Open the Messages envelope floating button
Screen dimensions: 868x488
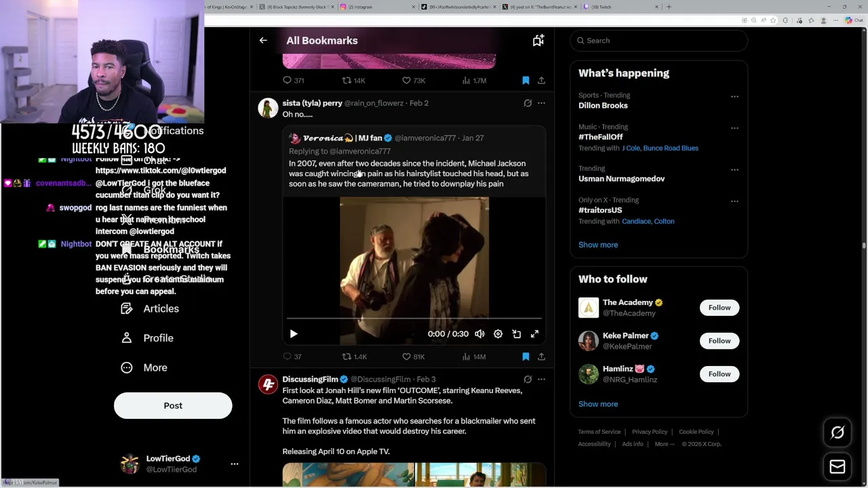tap(837, 466)
